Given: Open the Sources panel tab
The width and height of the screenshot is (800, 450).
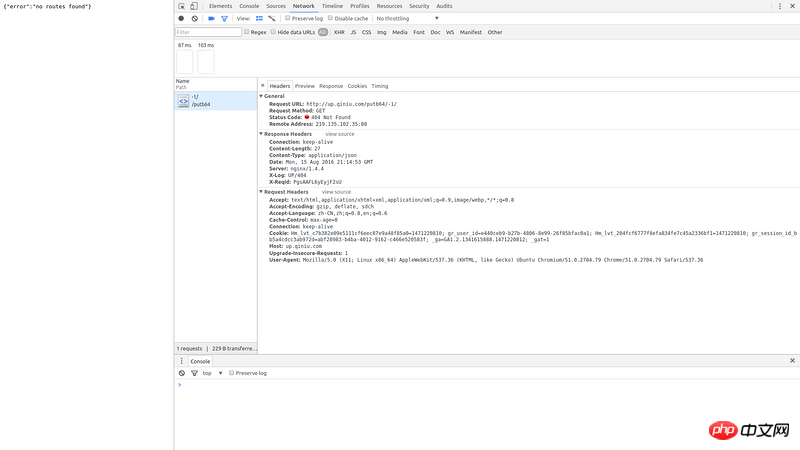Looking at the screenshot, I should point(276,6).
